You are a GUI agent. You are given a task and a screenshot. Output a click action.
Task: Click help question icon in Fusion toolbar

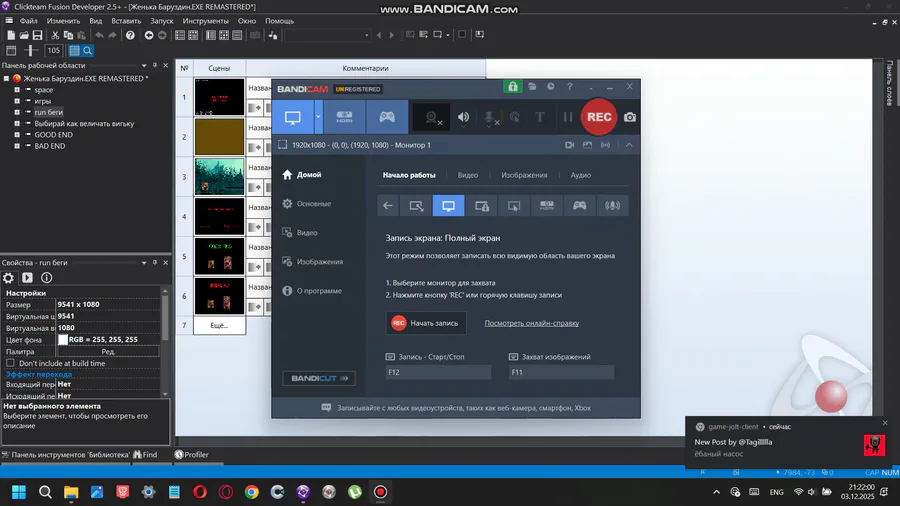(130, 35)
